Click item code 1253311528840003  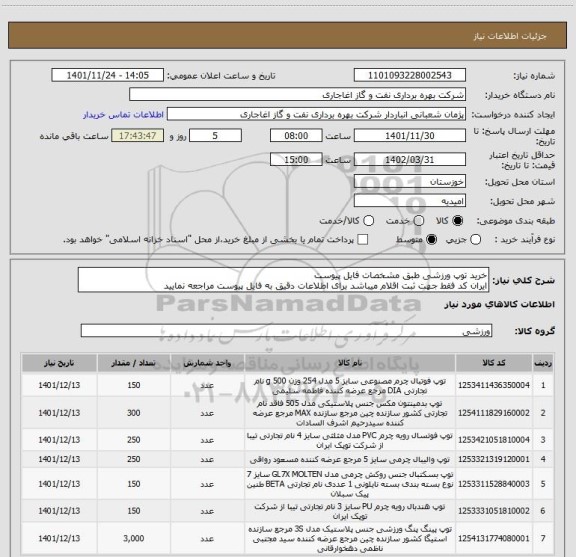pyautogui.click(x=494, y=484)
